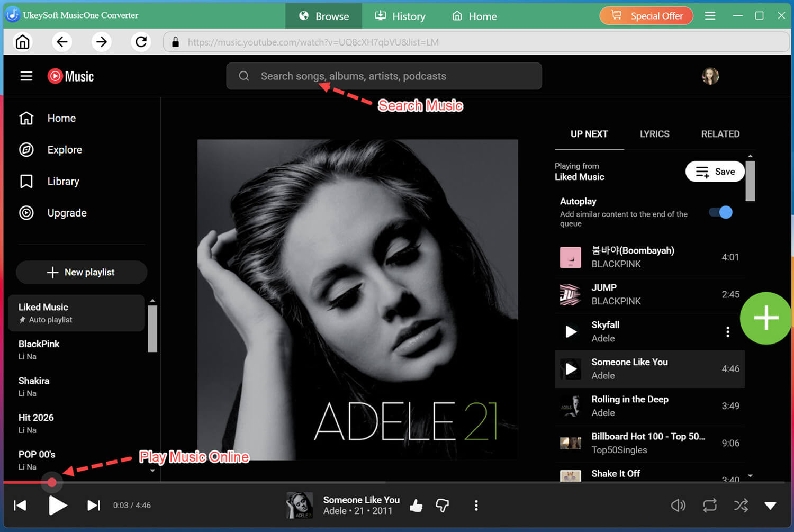
Task: Open the UkeySoft Home tab
Action: 474,16
